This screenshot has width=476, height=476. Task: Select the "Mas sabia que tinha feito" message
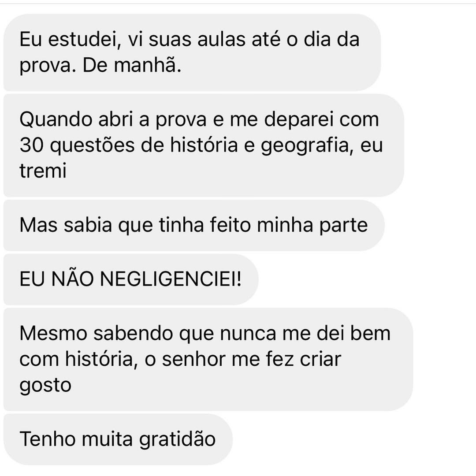tap(193, 225)
